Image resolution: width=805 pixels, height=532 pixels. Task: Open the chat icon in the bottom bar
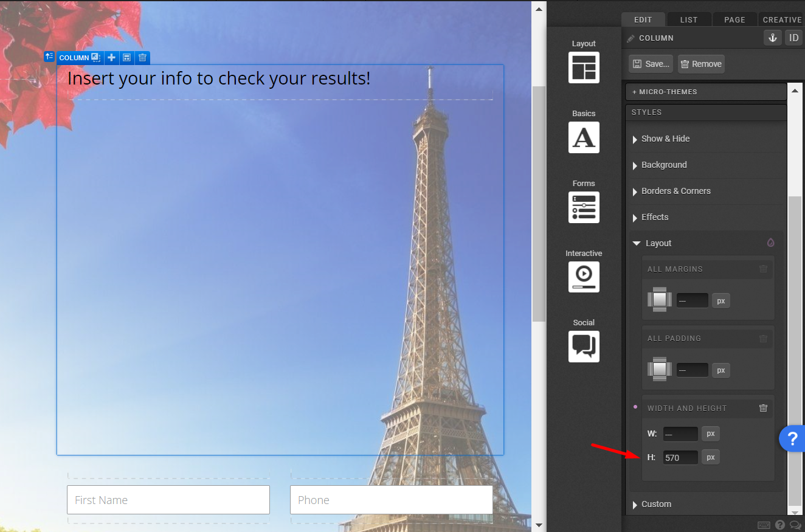click(795, 525)
